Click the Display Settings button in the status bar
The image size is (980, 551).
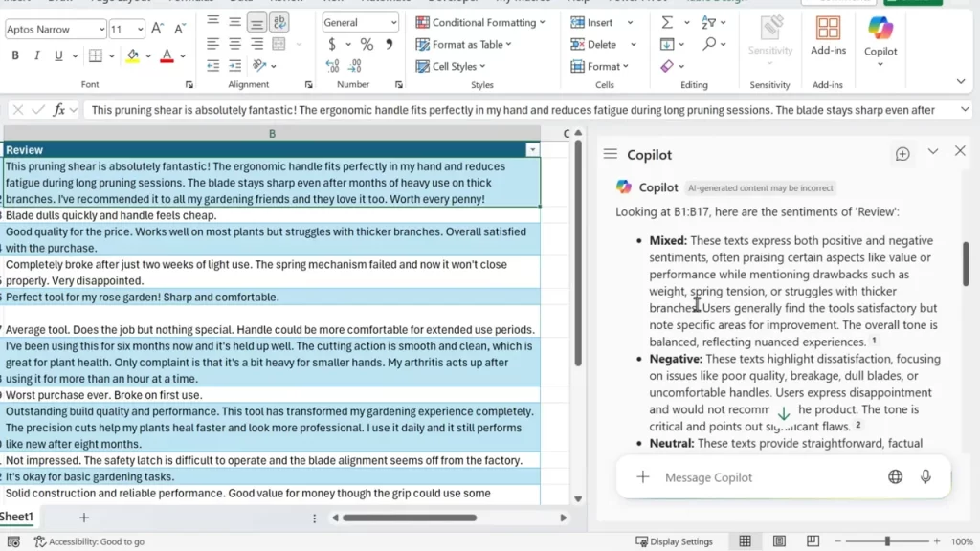coord(675,540)
